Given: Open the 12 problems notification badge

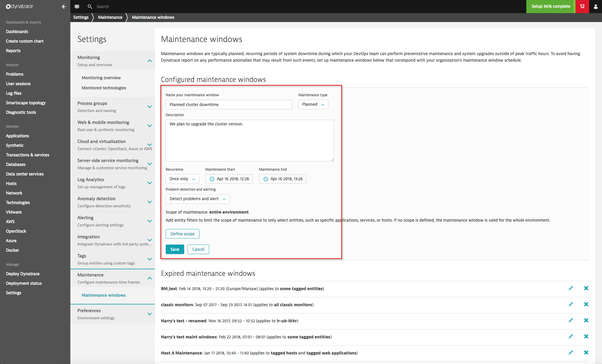Looking at the screenshot, I should [x=582, y=6].
